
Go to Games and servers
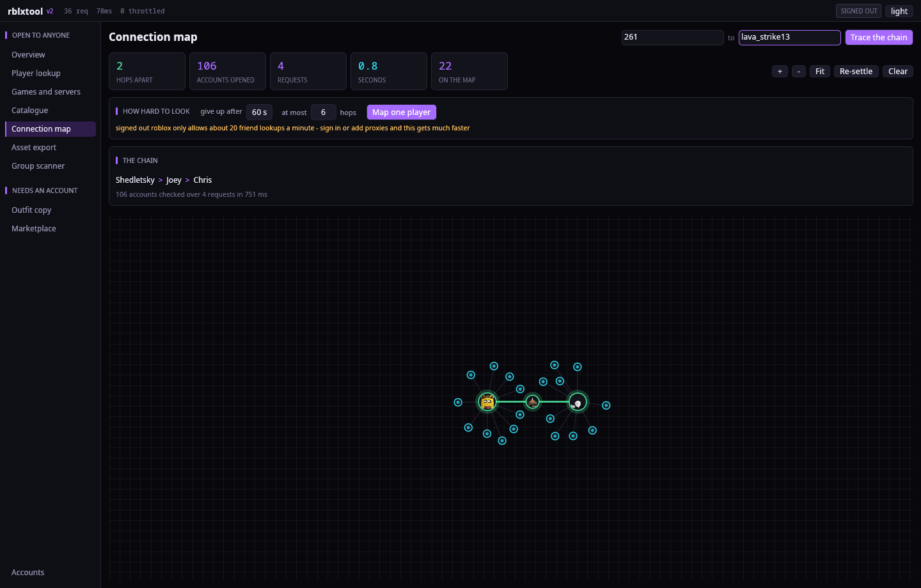coord(51,92)
